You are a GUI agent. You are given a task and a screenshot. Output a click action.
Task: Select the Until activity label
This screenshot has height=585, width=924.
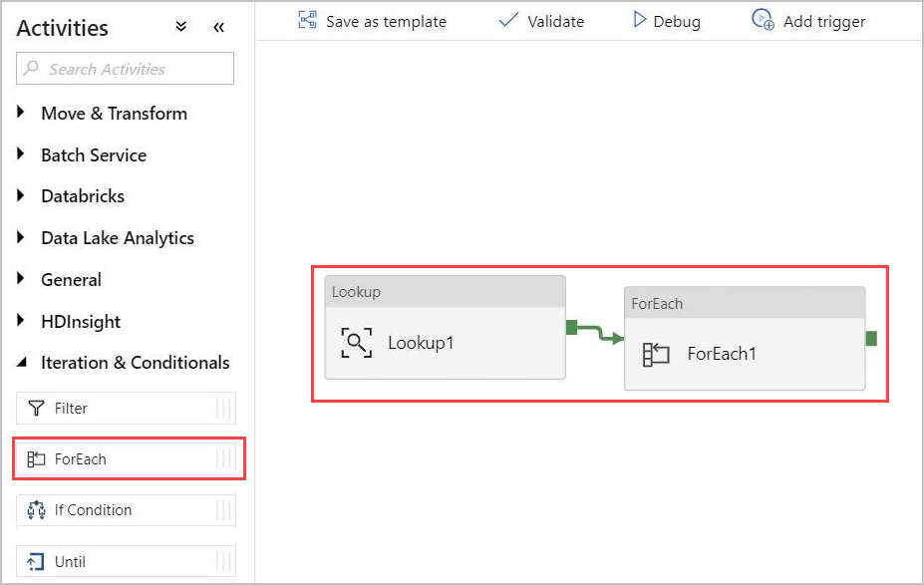coord(70,562)
